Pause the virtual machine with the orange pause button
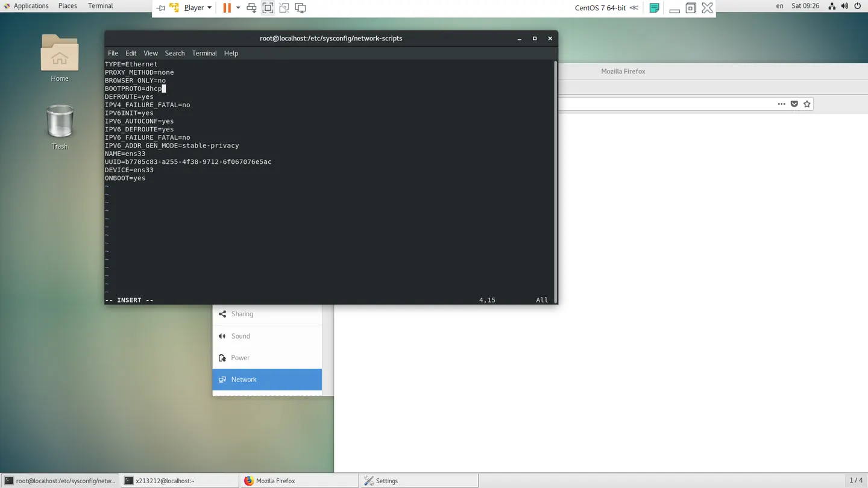868x488 pixels. [227, 8]
